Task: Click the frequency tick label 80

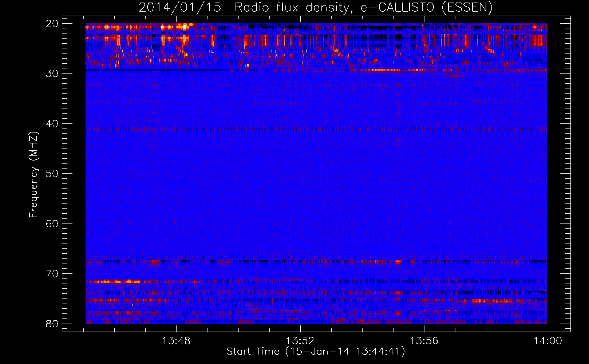Action: tap(52, 324)
